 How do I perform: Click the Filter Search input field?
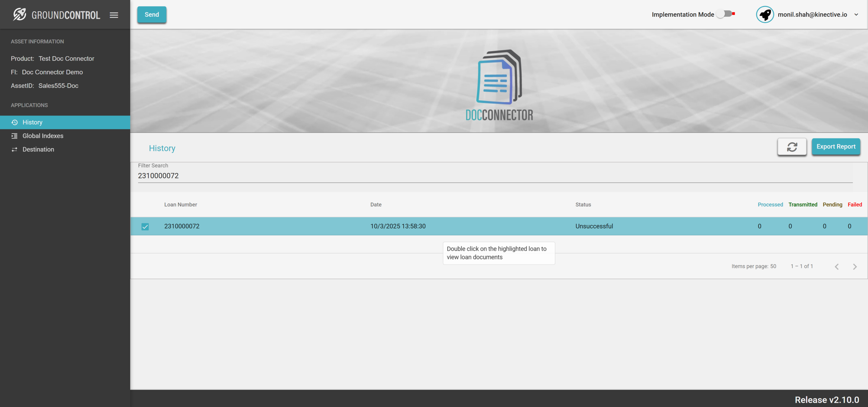495,176
